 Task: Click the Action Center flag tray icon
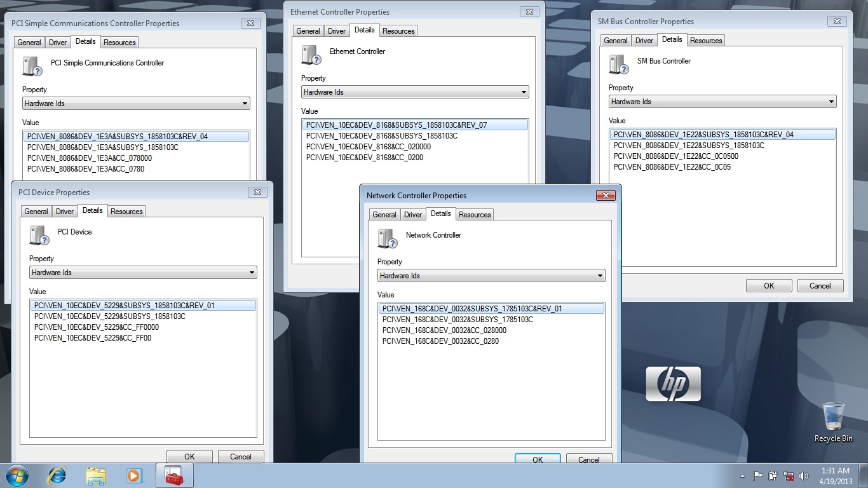point(758,476)
